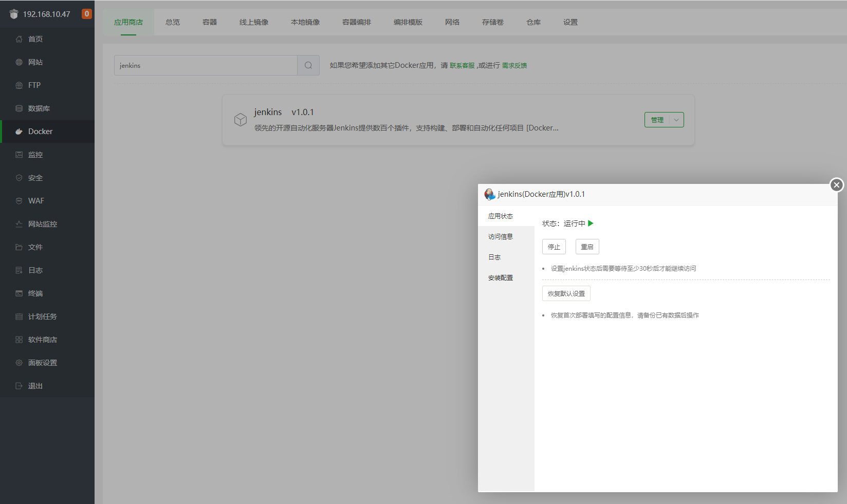The image size is (847, 504).
Task: Switch to the 本地镜像 tab
Action: tap(305, 22)
